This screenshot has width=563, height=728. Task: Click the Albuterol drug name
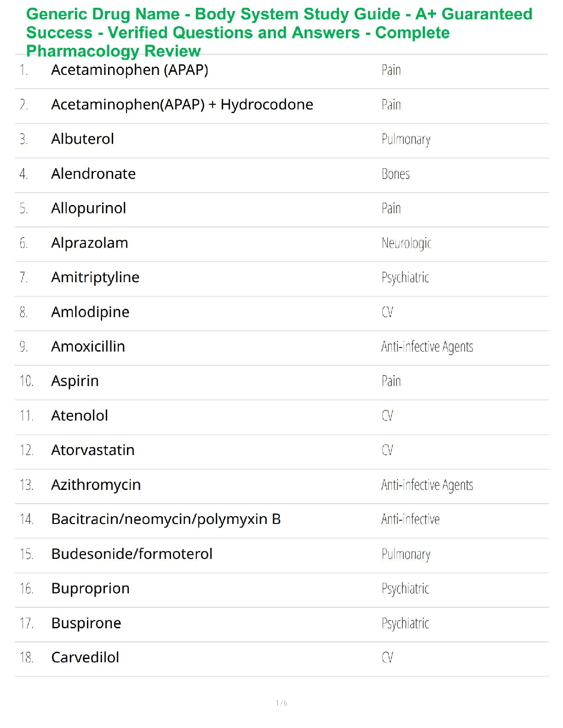point(83,139)
